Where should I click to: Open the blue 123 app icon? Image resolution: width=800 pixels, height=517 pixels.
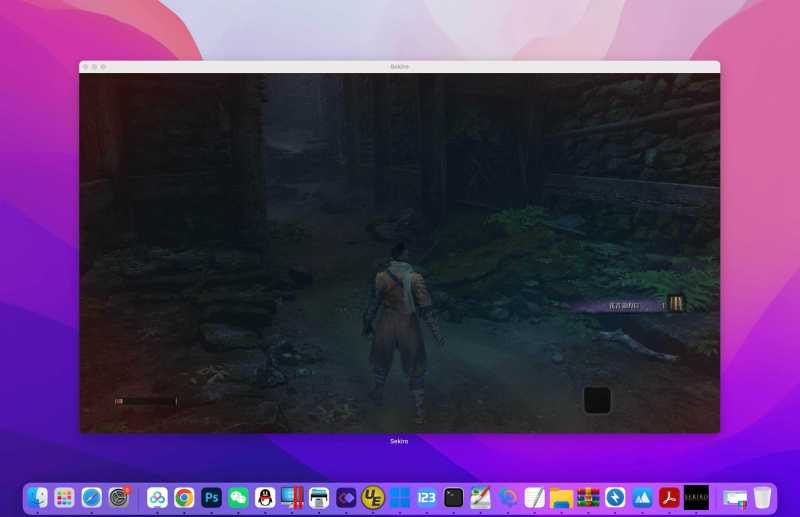point(427,498)
